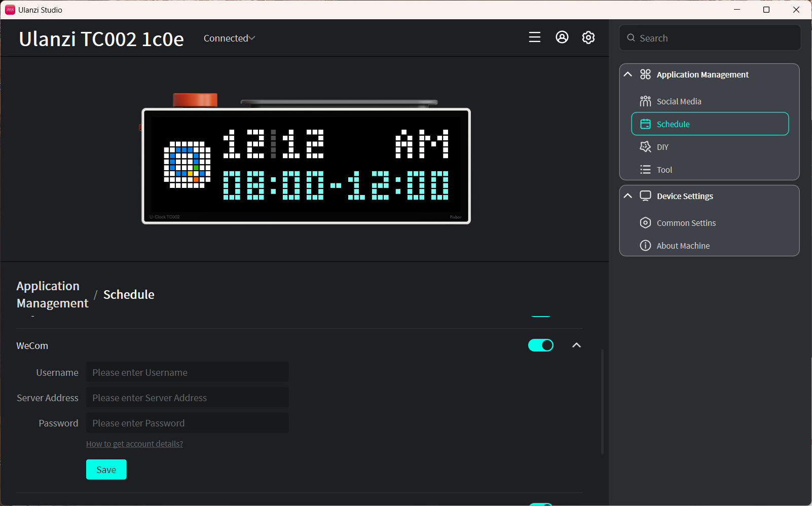This screenshot has height=506, width=812.
Task: Open the Connected status dropdown
Action: [229, 38]
